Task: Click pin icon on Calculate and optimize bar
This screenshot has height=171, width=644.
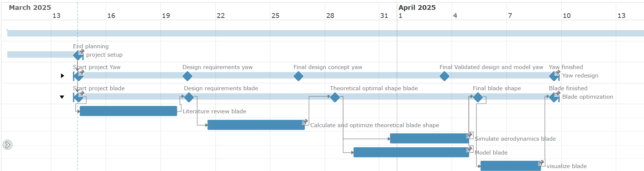Action: (x=305, y=122)
